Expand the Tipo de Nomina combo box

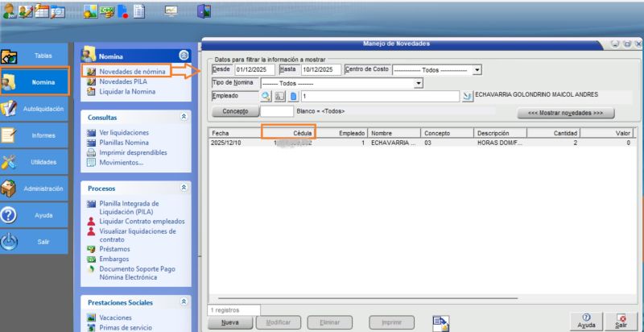point(418,83)
